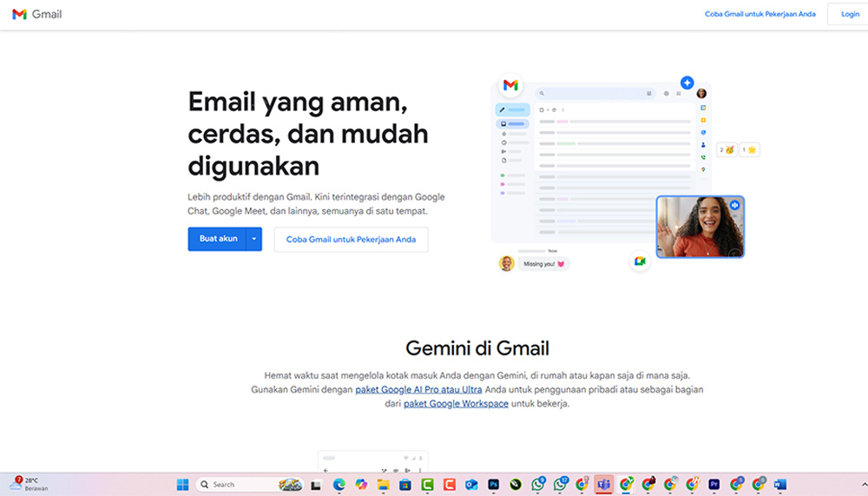Open Microsoft Teams from the taskbar
The image size is (868, 496).
[604, 485]
